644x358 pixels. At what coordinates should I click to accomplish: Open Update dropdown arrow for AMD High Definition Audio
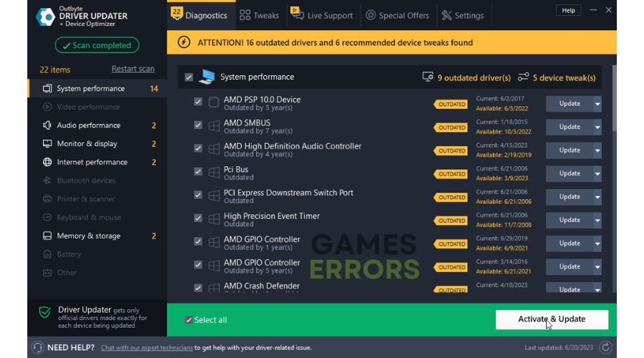point(597,150)
